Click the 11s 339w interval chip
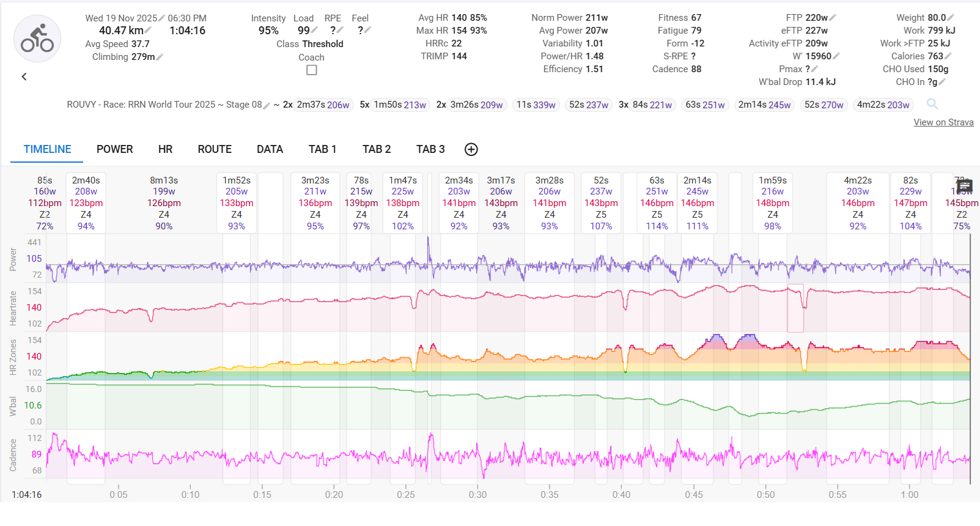Viewport: 980px width, 526px height. pyautogui.click(x=536, y=105)
